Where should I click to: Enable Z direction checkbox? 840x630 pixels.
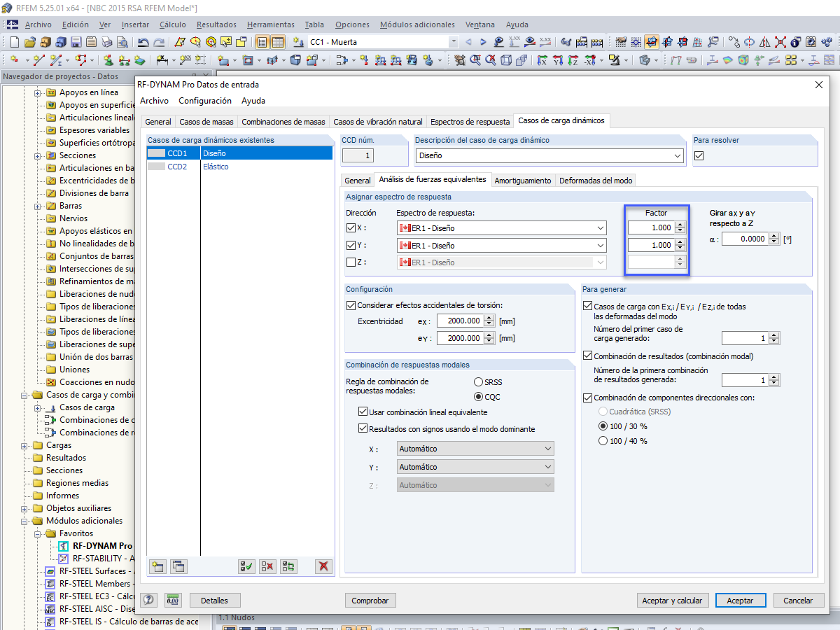tap(351, 262)
